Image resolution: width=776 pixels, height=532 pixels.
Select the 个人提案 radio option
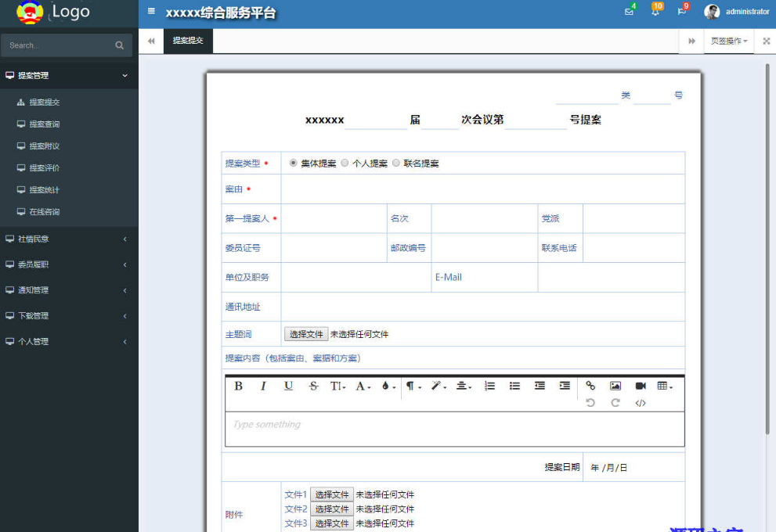(x=345, y=163)
